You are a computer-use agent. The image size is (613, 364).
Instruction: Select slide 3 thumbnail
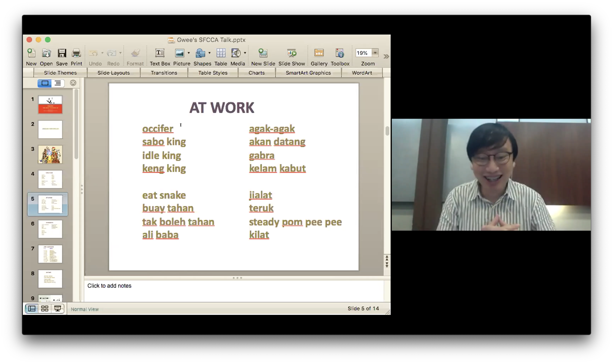50,155
